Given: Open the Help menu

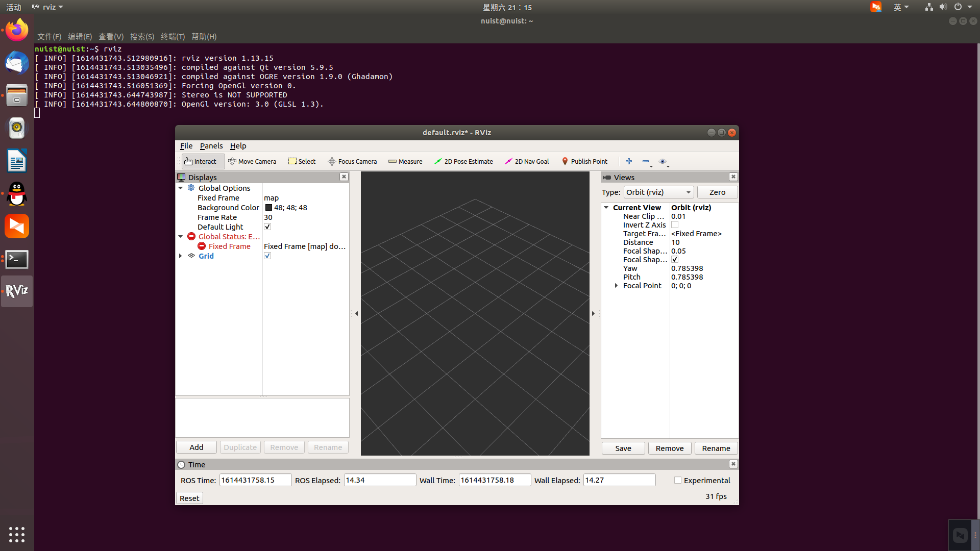Looking at the screenshot, I should pyautogui.click(x=237, y=145).
